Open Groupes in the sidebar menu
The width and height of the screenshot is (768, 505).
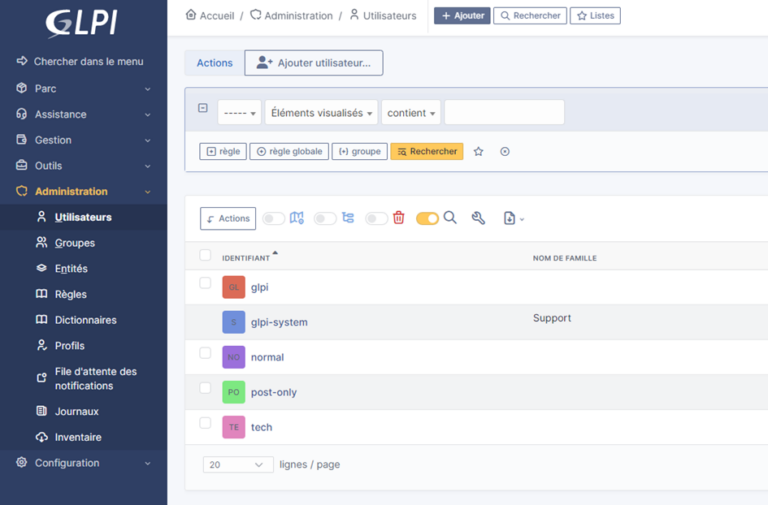[75, 243]
